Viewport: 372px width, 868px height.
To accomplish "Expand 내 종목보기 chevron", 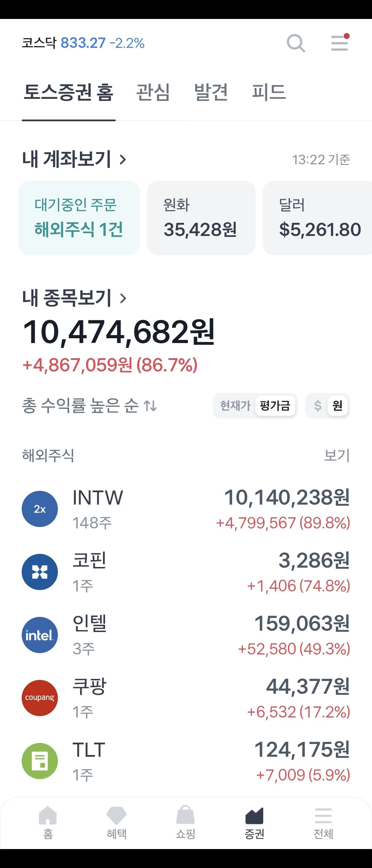I will 123,298.
